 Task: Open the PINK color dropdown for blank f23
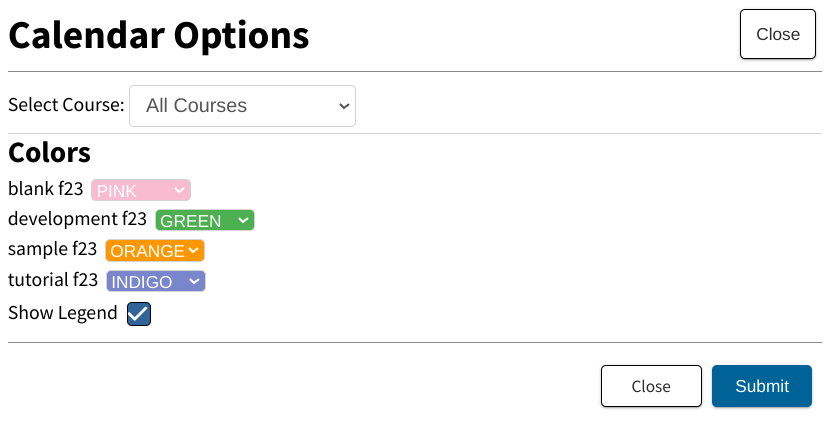click(x=141, y=190)
